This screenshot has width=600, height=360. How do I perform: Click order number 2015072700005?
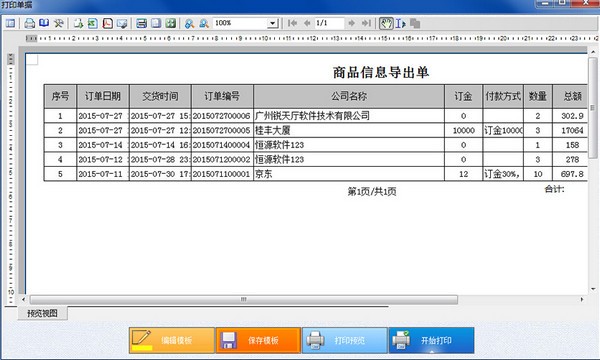[221, 130]
